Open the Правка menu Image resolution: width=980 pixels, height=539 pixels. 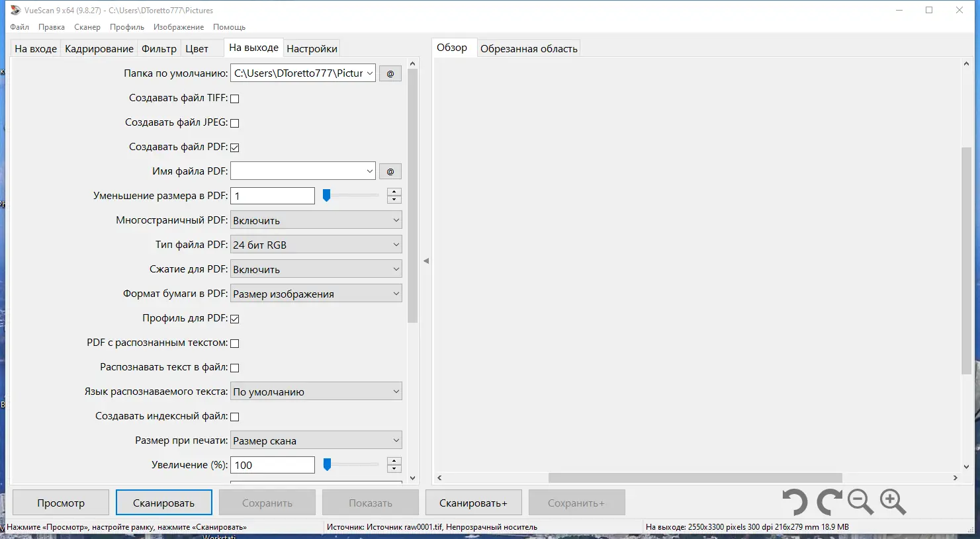tap(52, 27)
